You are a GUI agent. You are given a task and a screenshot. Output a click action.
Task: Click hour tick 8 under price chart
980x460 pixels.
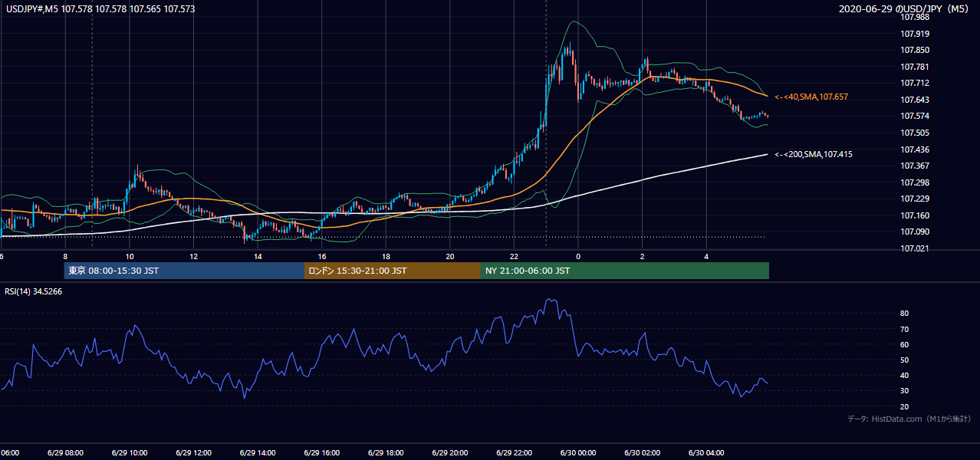coord(65,257)
